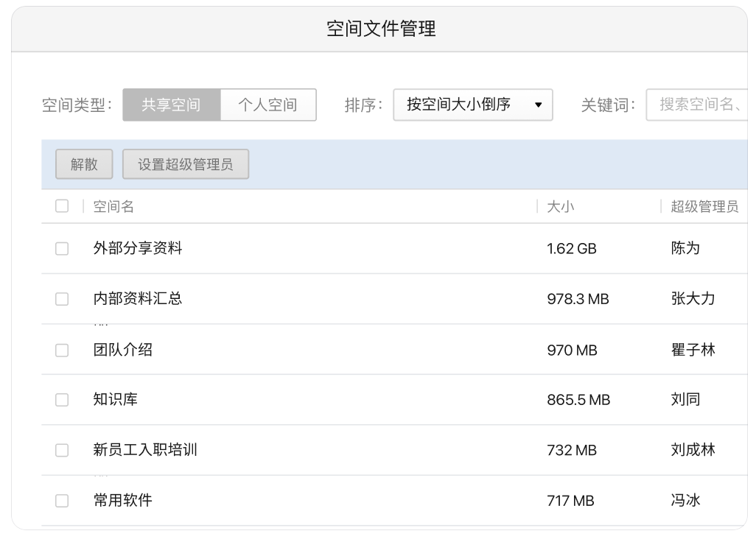This screenshot has width=756, height=542.
Task: Click administrator name 刘同
Action: [x=685, y=399]
